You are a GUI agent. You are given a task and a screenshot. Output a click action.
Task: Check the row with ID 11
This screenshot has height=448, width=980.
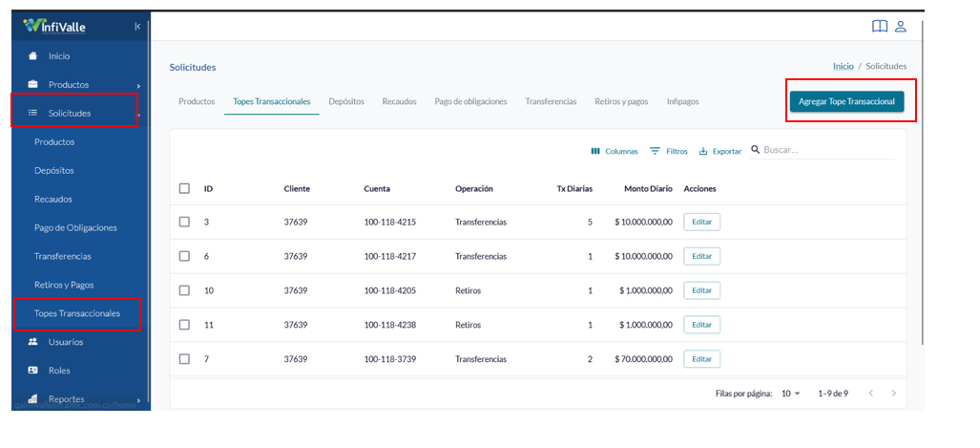pyautogui.click(x=184, y=325)
